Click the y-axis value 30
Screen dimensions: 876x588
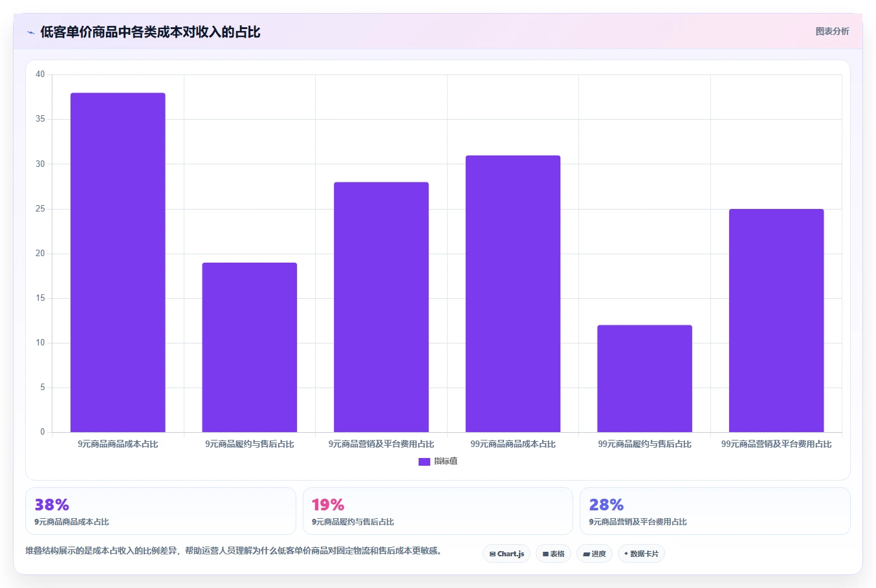pyautogui.click(x=40, y=164)
